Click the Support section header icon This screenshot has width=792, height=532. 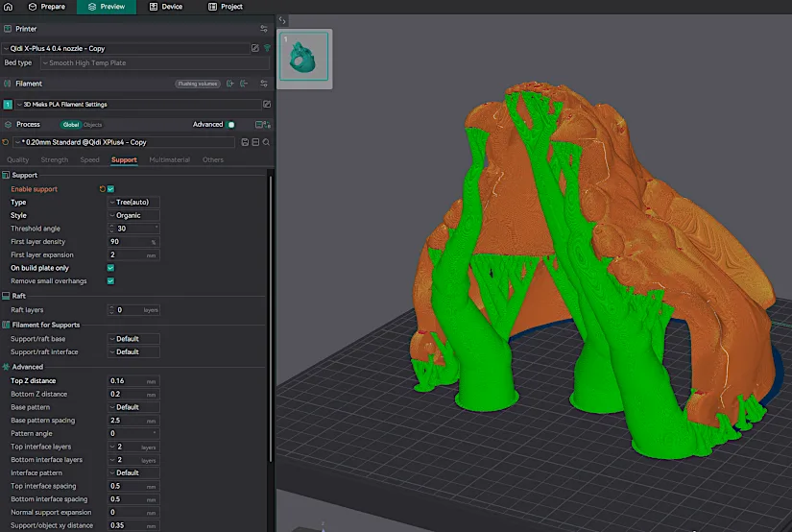pyautogui.click(x=6, y=175)
